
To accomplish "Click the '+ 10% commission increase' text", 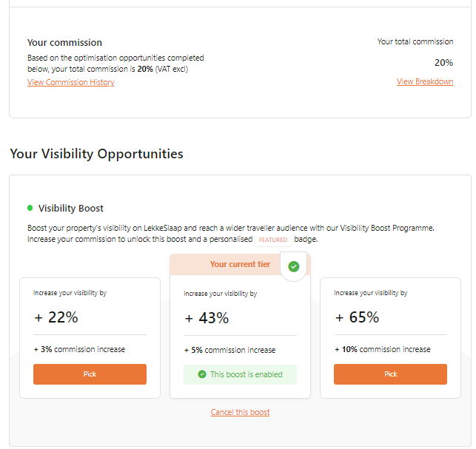I will point(383,349).
